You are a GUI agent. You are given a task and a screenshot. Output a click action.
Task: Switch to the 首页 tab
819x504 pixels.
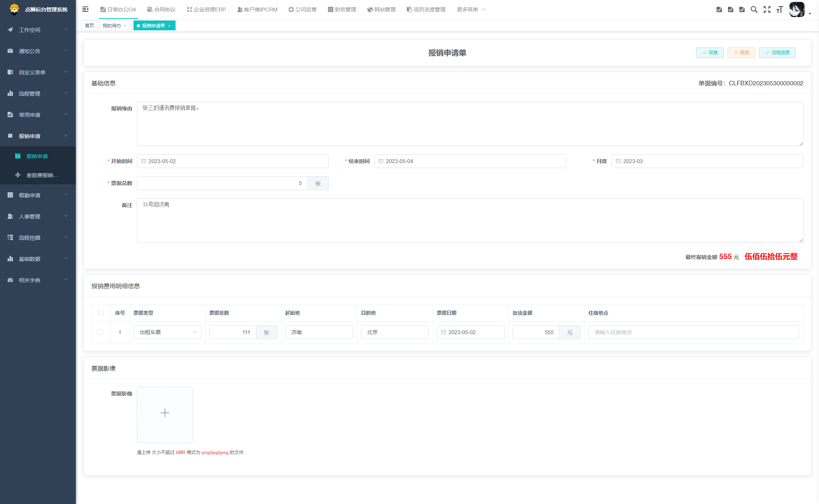coord(89,25)
